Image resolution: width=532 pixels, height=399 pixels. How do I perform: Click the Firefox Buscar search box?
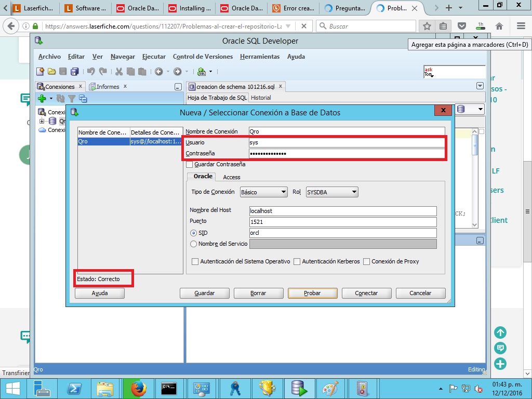[366, 26]
